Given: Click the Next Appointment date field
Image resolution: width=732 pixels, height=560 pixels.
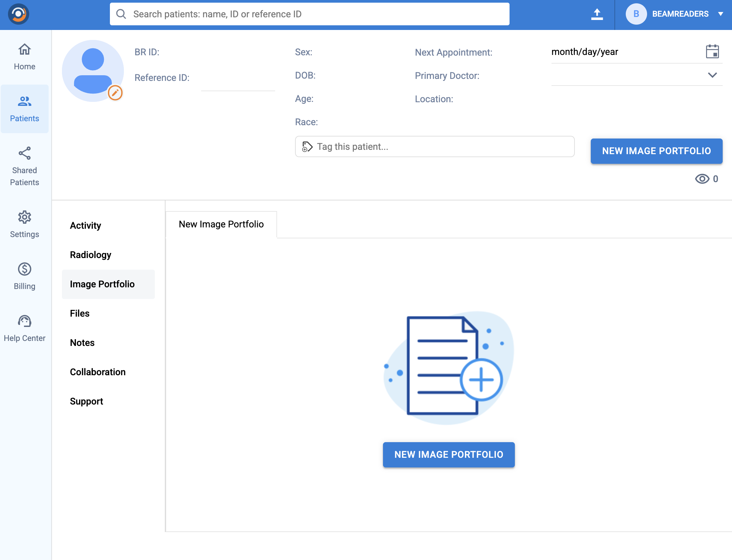Looking at the screenshot, I should (623, 52).
